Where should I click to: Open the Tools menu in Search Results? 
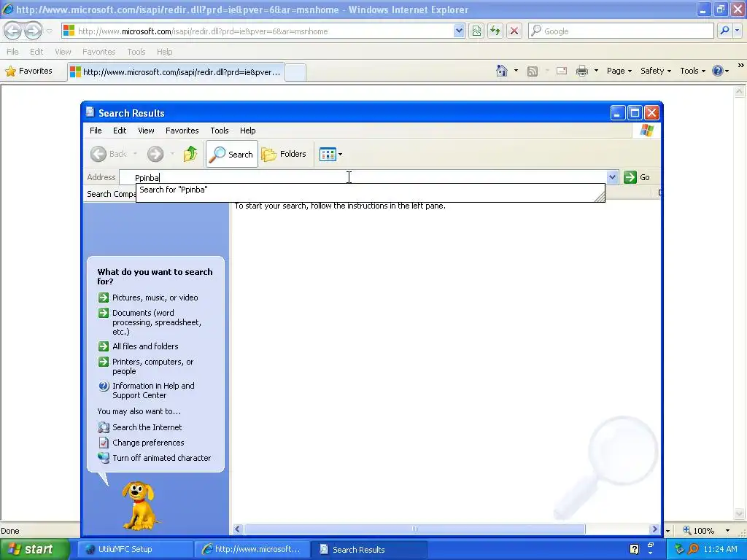pos(220,131)
